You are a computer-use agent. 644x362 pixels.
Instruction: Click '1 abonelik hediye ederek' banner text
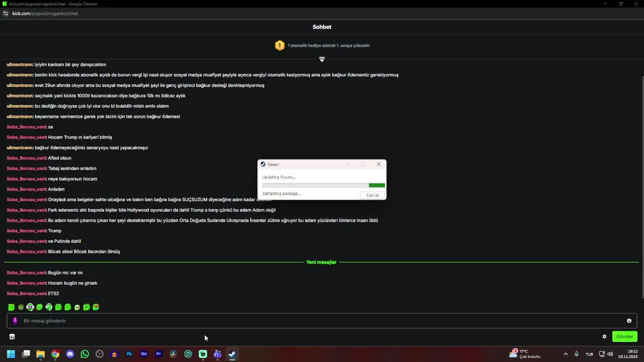click(x=329, y=46)
